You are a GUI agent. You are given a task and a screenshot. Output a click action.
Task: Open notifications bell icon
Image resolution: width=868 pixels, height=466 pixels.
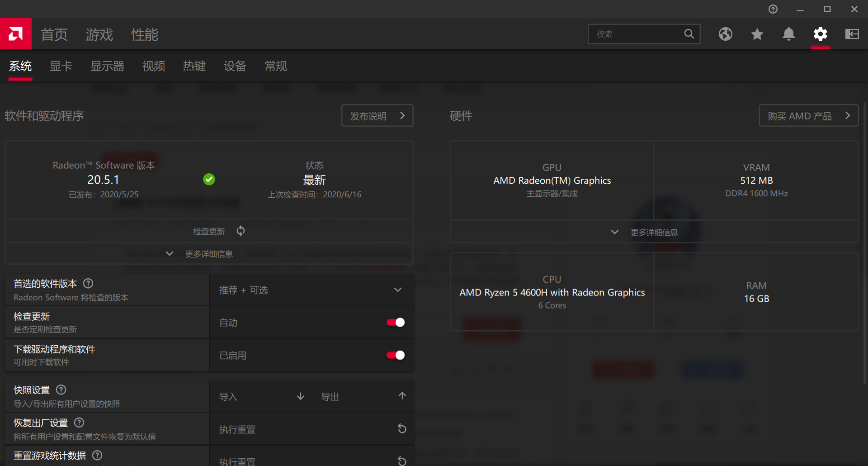click(x=789, y=34)
